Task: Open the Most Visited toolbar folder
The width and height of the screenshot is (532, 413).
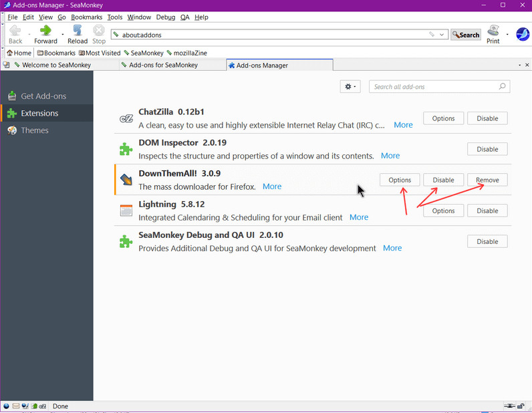Action: (100, 53)
